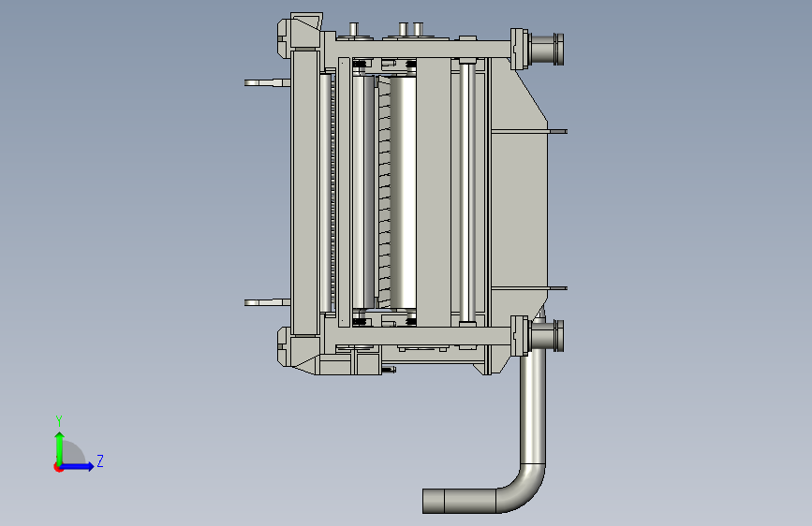Select the thin vertical guide rod right of center

tap(467, 193)
